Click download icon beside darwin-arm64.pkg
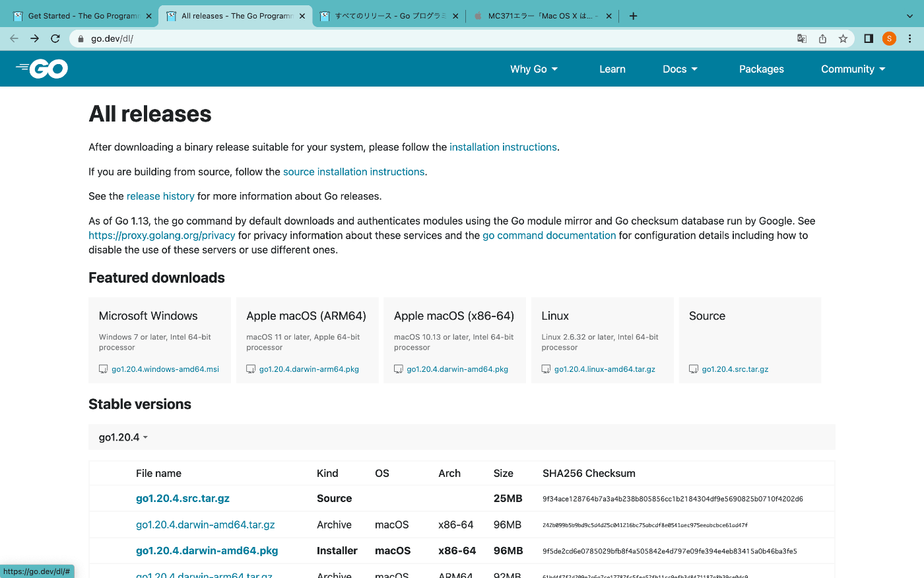The image size is (924, 578). [x=251, y=369]
